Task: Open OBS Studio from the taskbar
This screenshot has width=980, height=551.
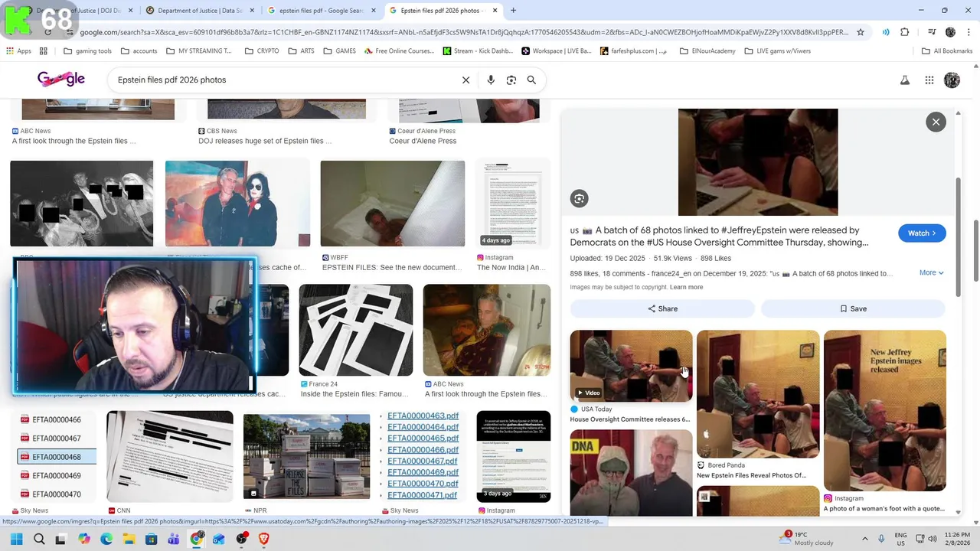Action: (x=241, y=539)
